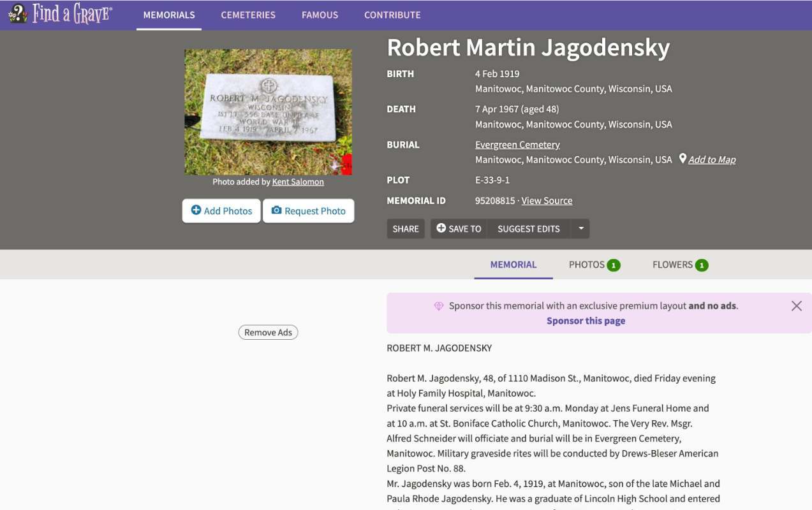Open Kent Salomon's contributor profile

point(298,182)
